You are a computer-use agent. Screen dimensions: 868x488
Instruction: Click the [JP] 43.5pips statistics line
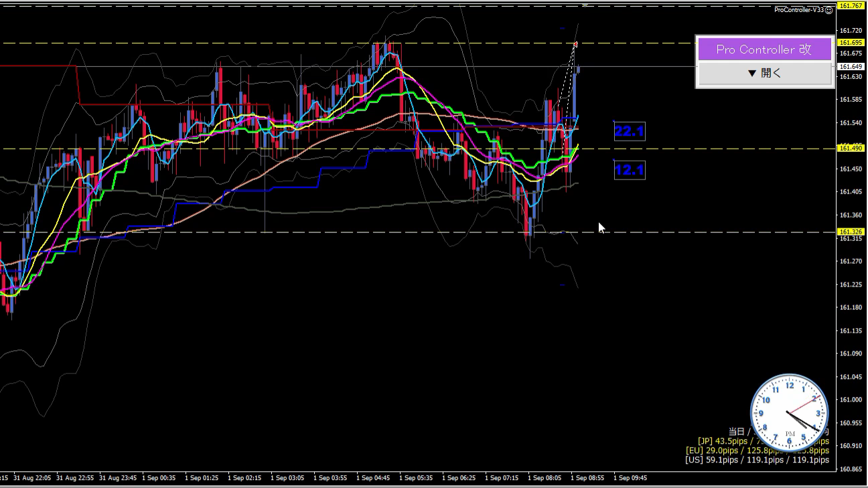tap(763, 441)
